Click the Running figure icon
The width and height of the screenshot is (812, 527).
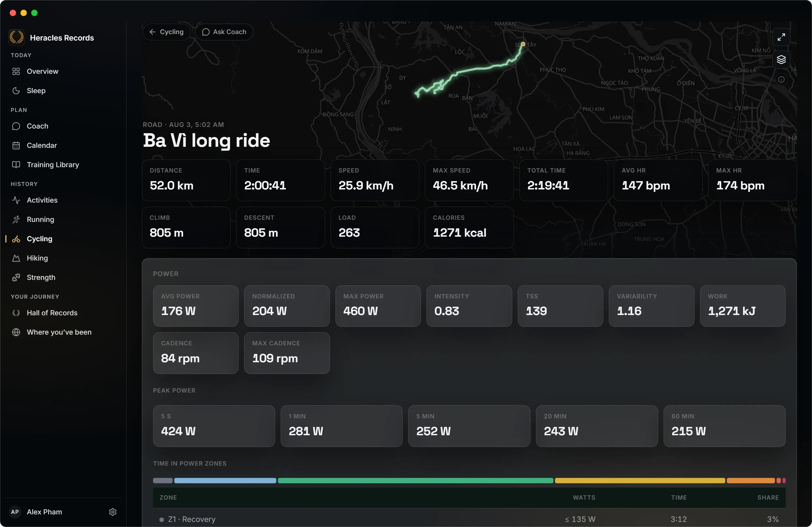(x=16, y=219)
